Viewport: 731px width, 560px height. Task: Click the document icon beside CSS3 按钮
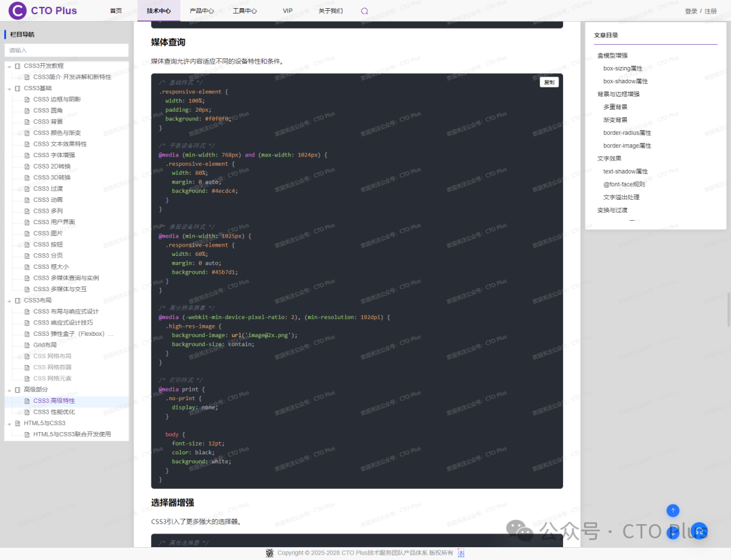[x=27, y=244]
